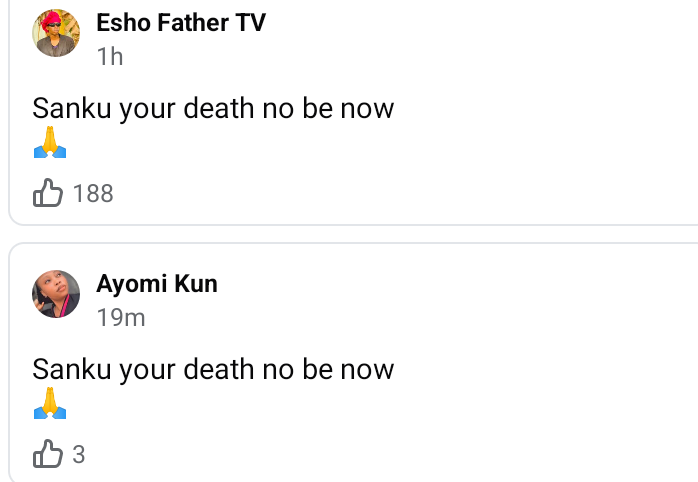Click the praying hands emoji in Esho's post
The image size is (698, 482).
pyautogui.click(x=49, y=148)
